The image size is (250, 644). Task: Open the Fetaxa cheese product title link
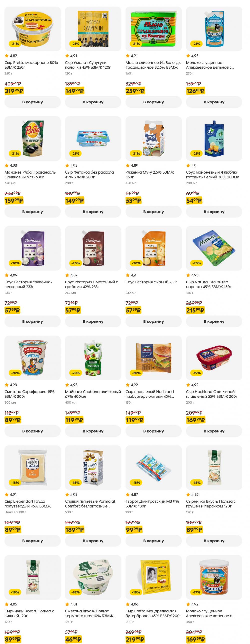coord(89,175)
